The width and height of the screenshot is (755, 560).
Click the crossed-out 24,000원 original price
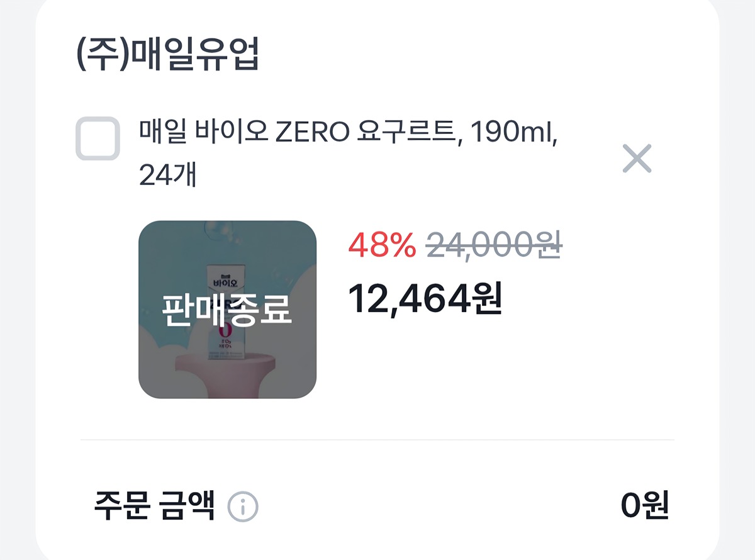(495, 246)
